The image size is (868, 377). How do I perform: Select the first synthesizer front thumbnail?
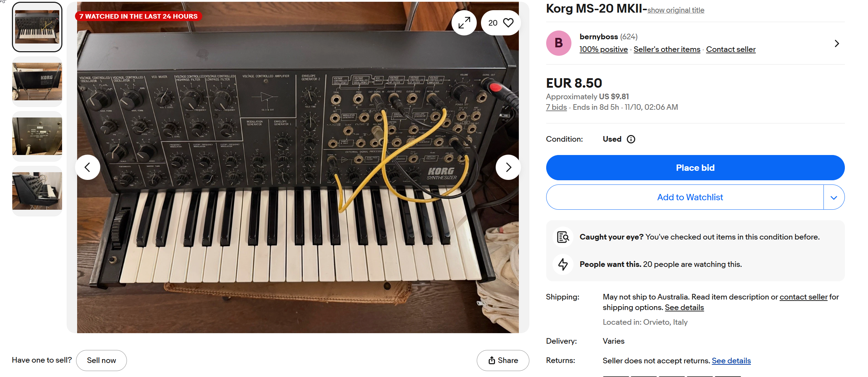(x=37, y=27)
